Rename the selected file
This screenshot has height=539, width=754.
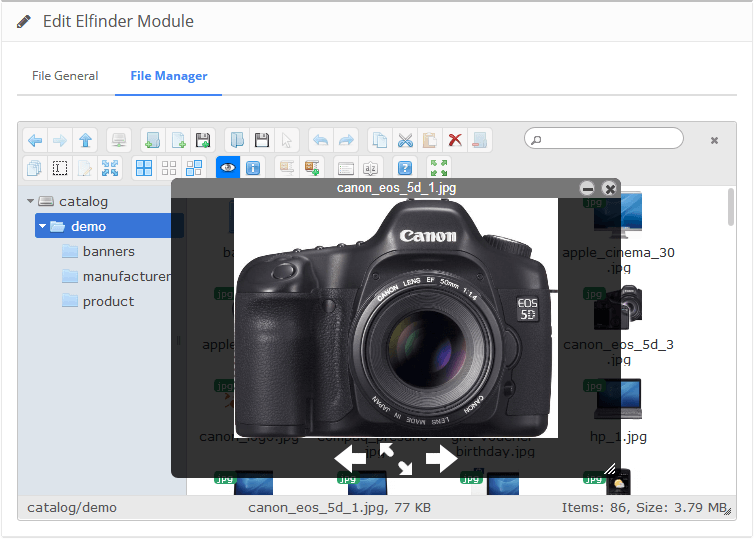60,168
